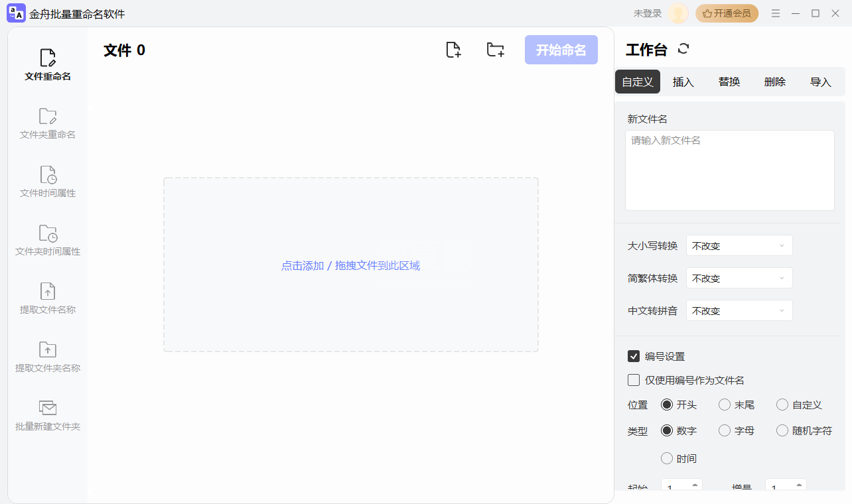Click the app logo in the title bar
The height and width of the screenshot is (504, 852).
pyautogui.click(x=16, y=13)
